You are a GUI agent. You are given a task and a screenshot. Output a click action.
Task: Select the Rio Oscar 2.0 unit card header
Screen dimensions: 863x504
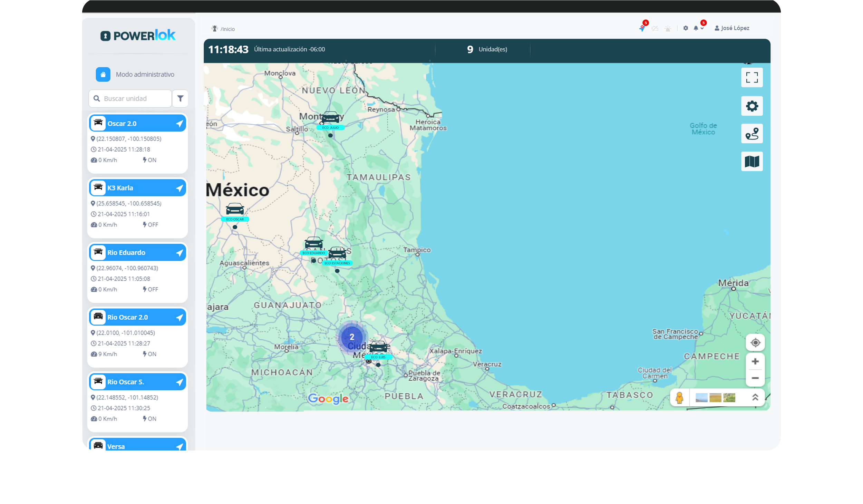138,317
